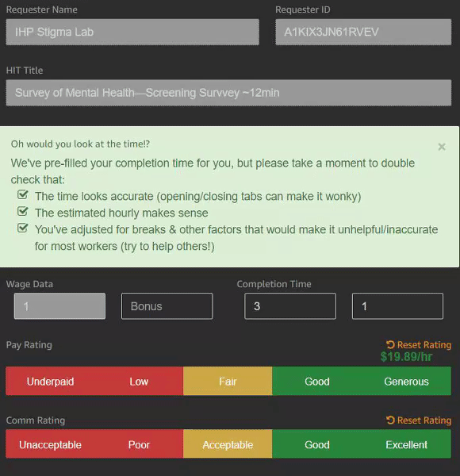Click the Requester ID field
The image size is (460, 476).
363,32
